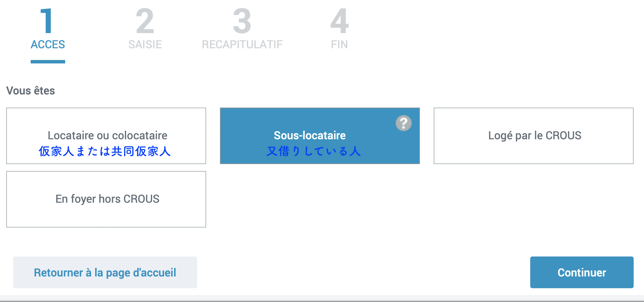Go to step 1 ACCES label
644x302 pixels.
click(x=48, y=44)
